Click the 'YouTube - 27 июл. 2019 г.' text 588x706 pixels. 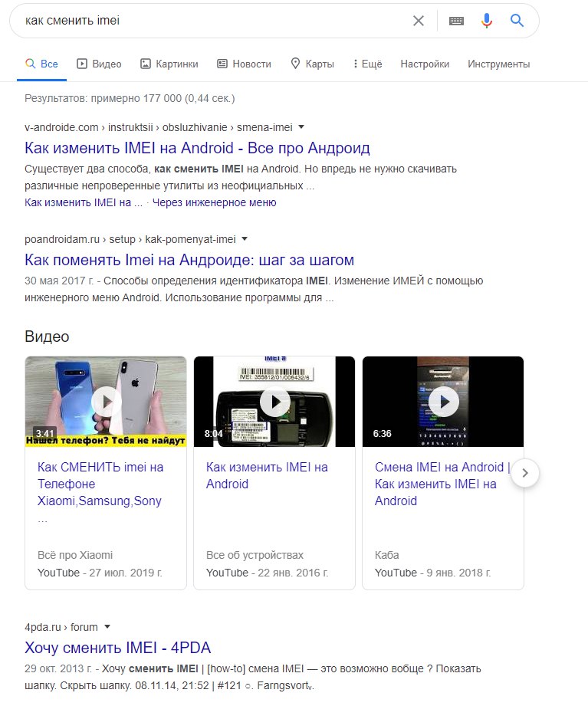coord(100,573)
